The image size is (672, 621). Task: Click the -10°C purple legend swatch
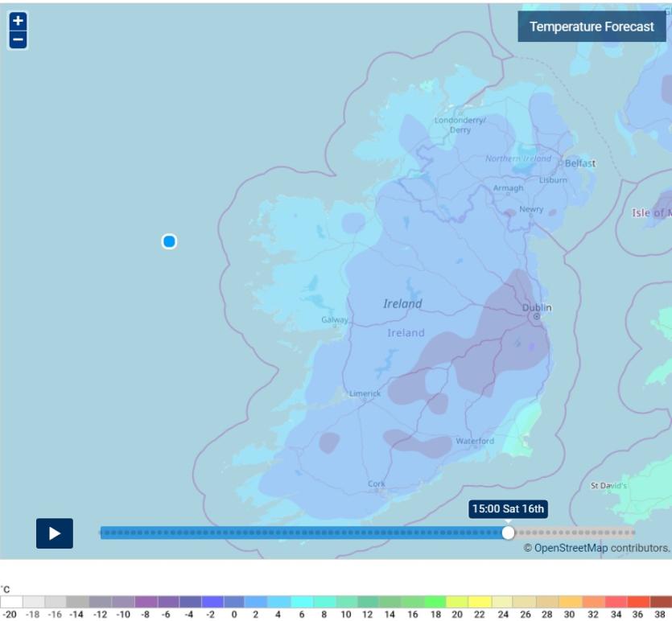123,602
